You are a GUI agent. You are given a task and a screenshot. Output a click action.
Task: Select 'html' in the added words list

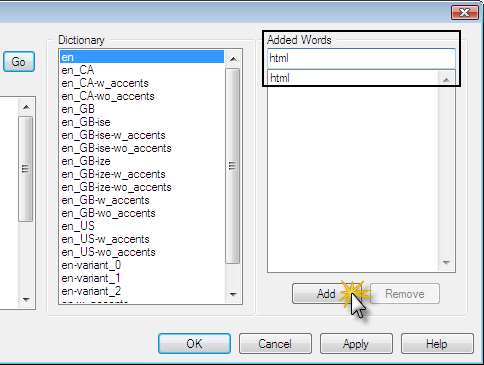pos(353,78)
